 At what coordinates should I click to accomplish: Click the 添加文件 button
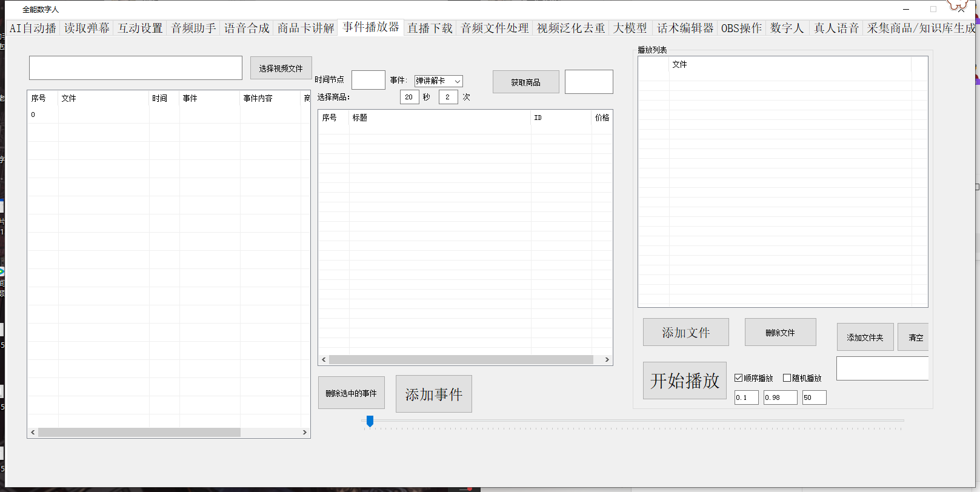tap(686, 332)
